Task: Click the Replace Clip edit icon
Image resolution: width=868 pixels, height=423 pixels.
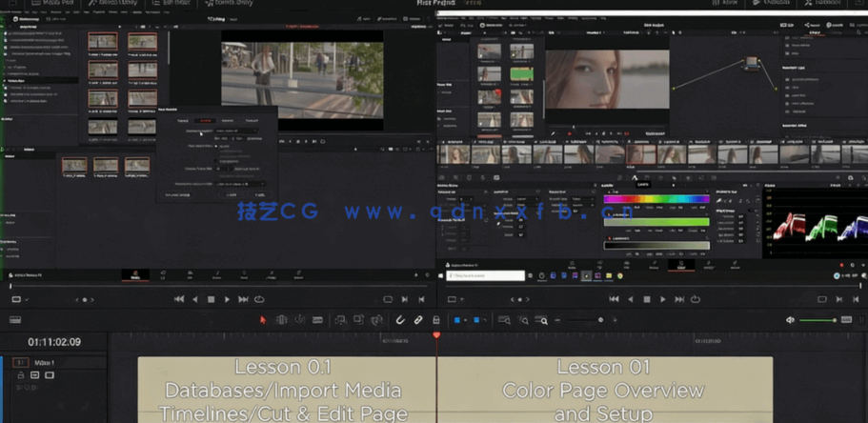Action: [377, 320]
